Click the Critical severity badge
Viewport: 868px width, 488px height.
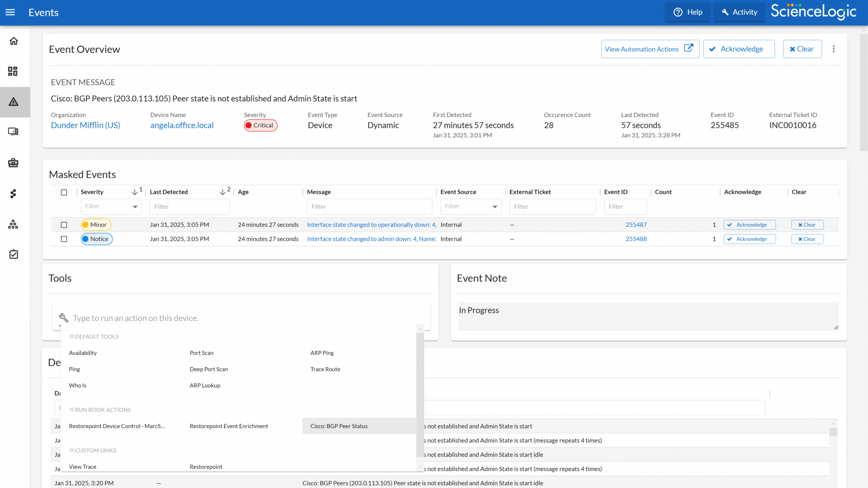click(x=260, y=125)
